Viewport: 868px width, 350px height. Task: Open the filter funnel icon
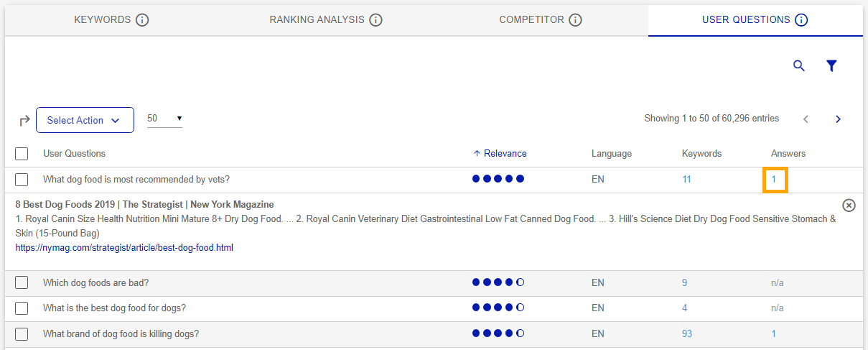click(831, 66)
